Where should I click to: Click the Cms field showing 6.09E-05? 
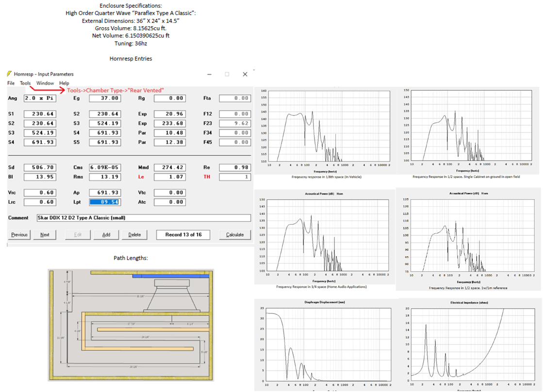pyautogui.click(x=105, y=167)
